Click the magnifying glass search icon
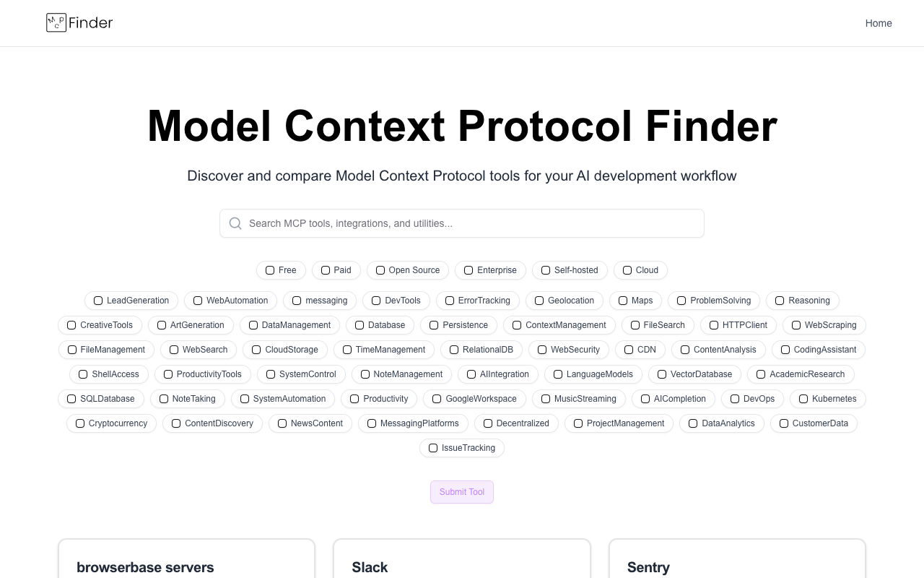 click(235, 223)
